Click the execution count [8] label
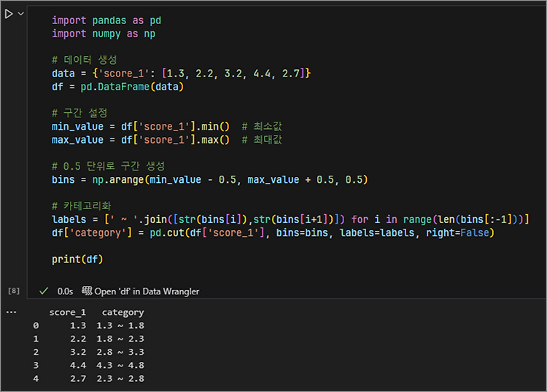547x392 pixels. click(14, 291)
